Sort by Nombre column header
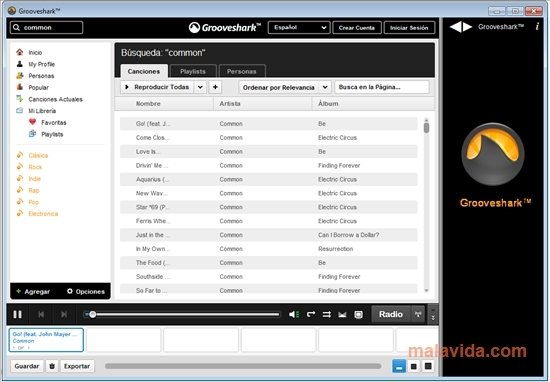 pos(148,104)
